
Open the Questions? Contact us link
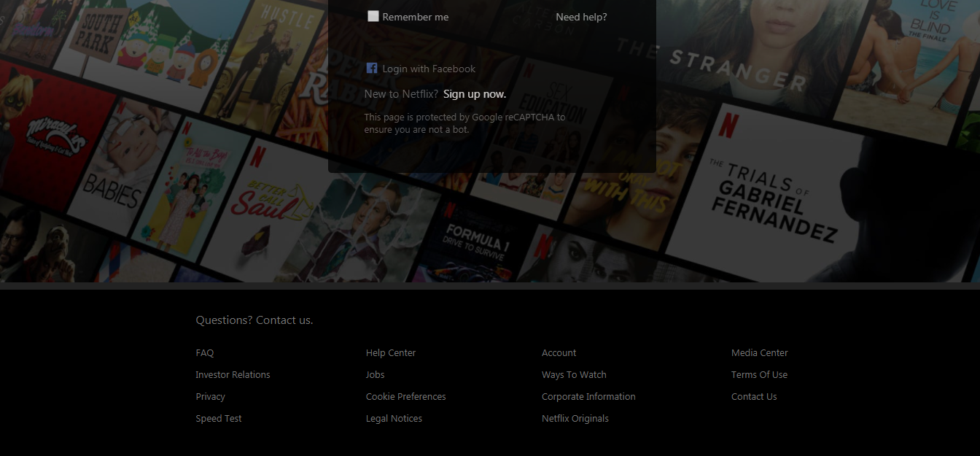[254, 320]
